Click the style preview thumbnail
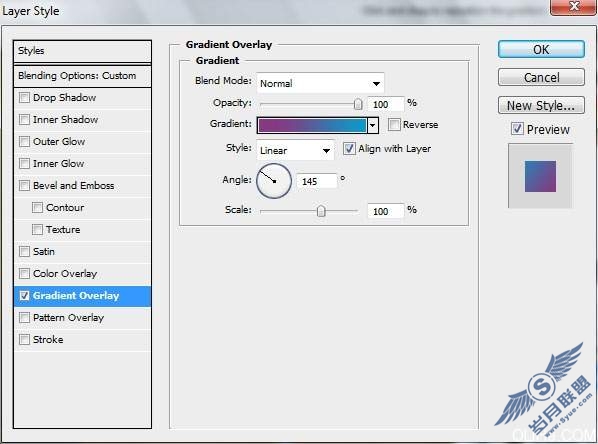Image resolution: width=598 pixels, height=444 pixels. click(540, 176)
